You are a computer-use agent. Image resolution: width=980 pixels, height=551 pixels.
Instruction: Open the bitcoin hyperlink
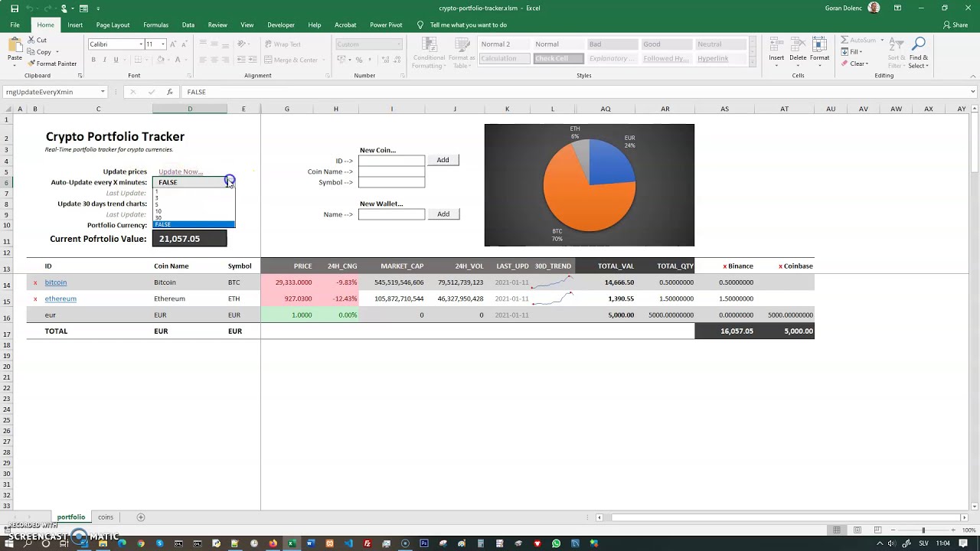[56, 282]
